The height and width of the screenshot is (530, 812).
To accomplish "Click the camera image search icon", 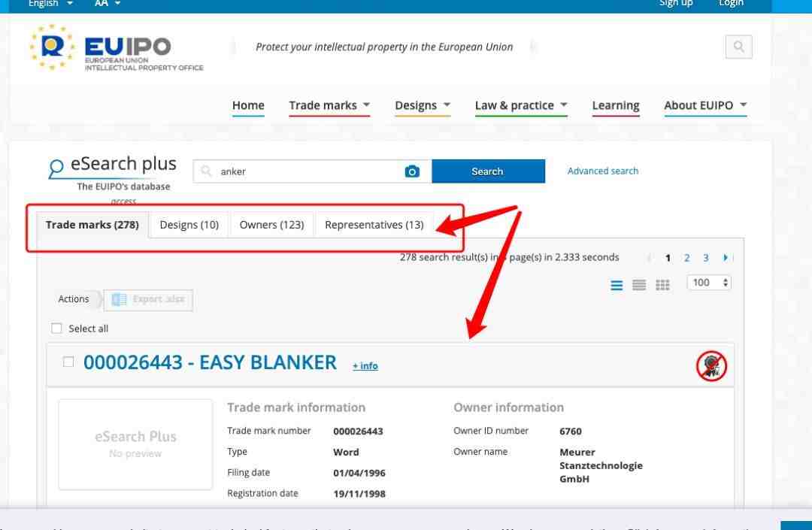I will pyautogui.click(x=412, y=171).
